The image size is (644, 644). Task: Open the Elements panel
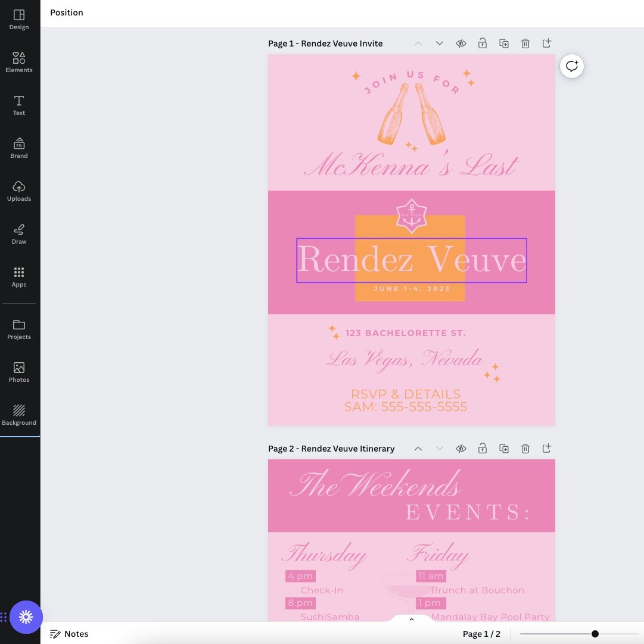tap(19, 63)
